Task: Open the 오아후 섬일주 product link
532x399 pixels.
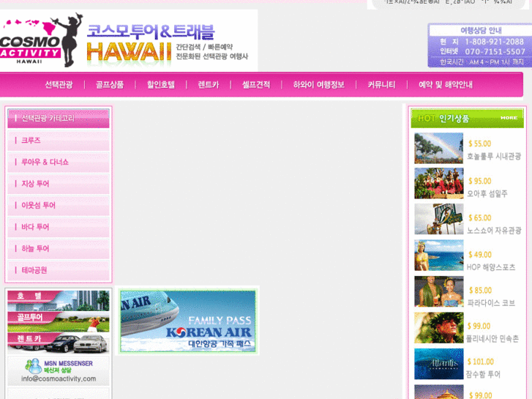Action: [x=487, y=193]
